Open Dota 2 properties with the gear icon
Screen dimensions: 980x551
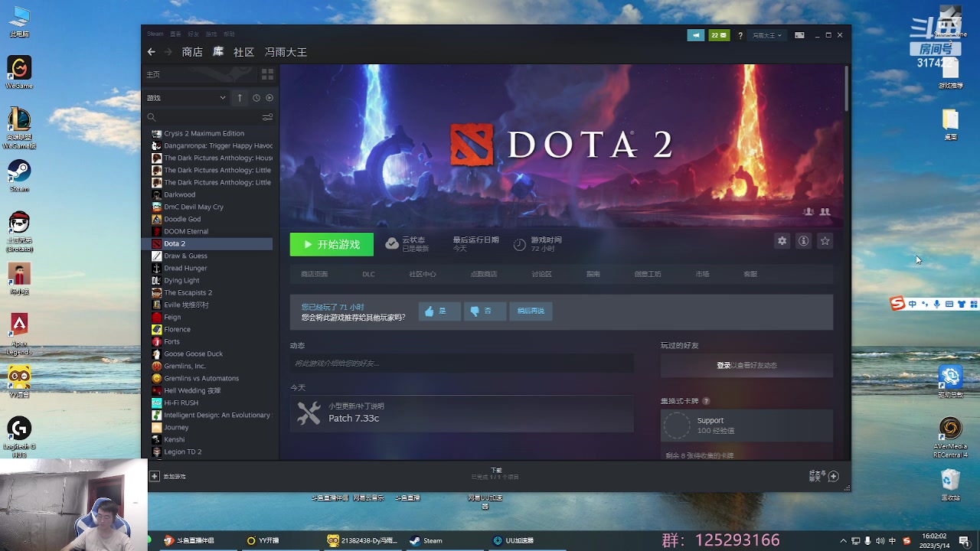(782, 240)
